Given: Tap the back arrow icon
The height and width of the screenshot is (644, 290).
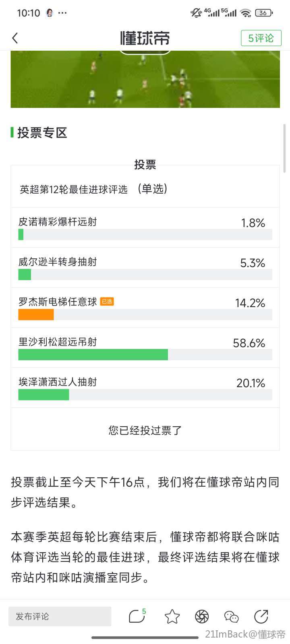Looking at the screenshot, I should [x=15, y=38].
